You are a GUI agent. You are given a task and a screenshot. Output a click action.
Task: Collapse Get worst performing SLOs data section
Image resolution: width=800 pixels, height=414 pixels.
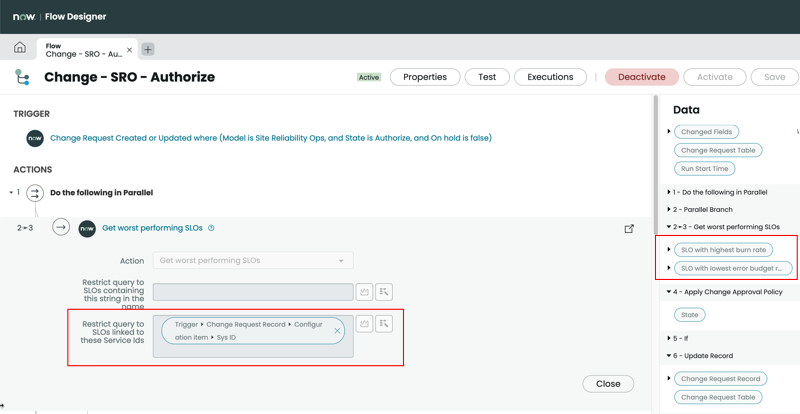click(669, 227)
